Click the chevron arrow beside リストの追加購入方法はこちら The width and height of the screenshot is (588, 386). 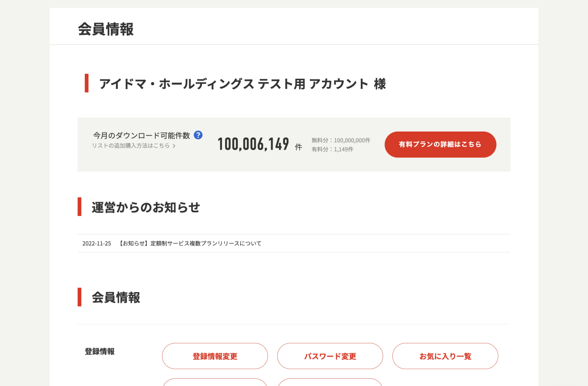[174, 146]
